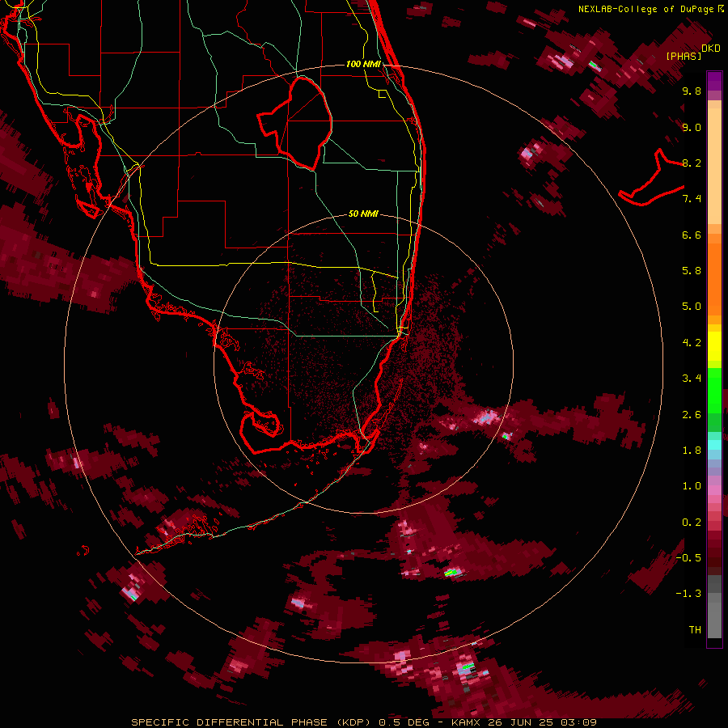Click the '5.0' color scale value

692,307
